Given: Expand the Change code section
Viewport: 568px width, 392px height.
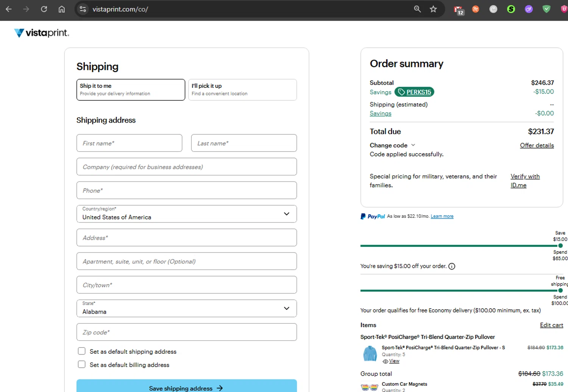Looking at the screenshot, I should pyautogui.click(x=393, y=145).
